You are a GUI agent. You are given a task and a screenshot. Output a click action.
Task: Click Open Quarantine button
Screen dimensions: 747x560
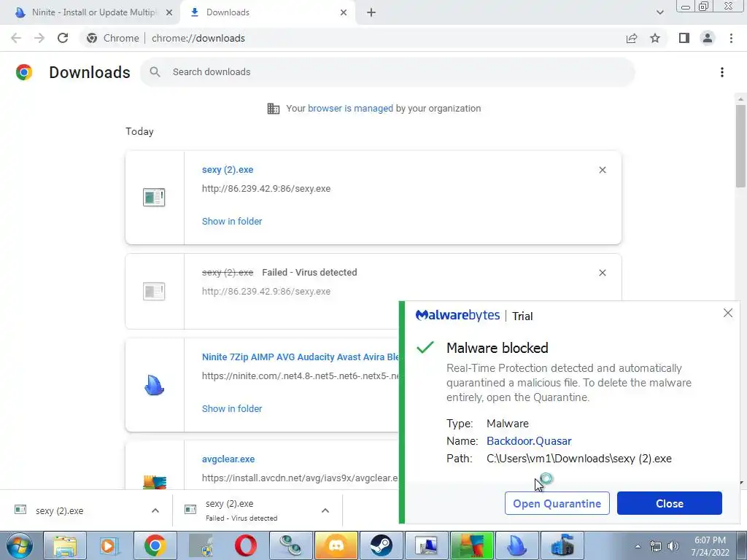[x=557, y=503]
